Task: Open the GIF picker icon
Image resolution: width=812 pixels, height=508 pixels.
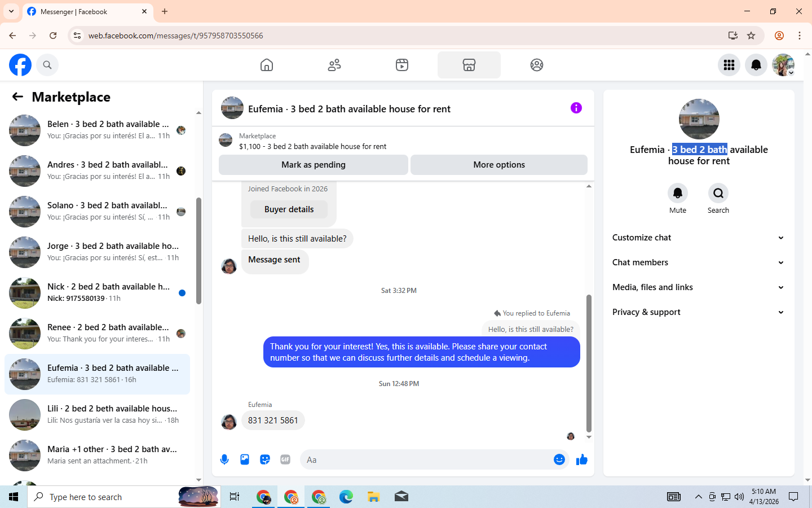Action: coord(285,459)
